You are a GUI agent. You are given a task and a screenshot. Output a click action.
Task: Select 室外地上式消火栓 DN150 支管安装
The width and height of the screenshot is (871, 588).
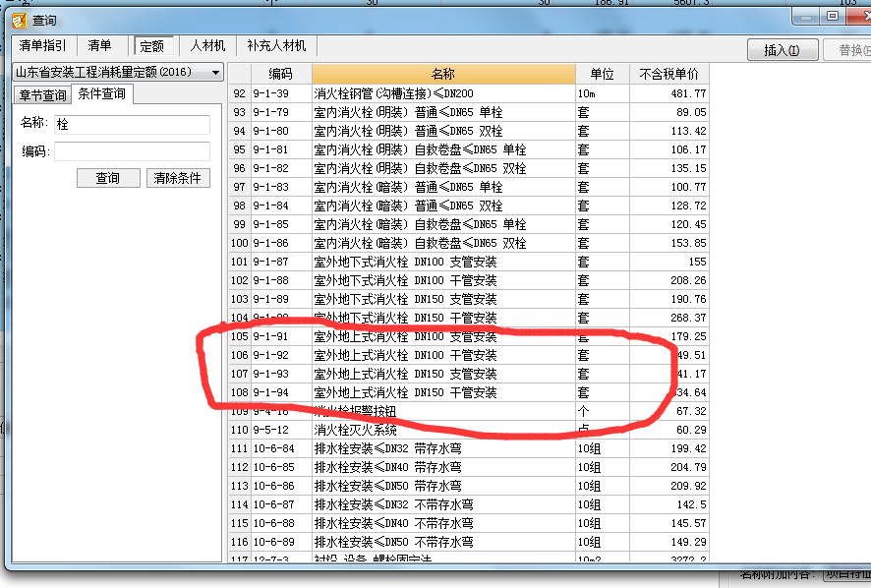[469, 374]
